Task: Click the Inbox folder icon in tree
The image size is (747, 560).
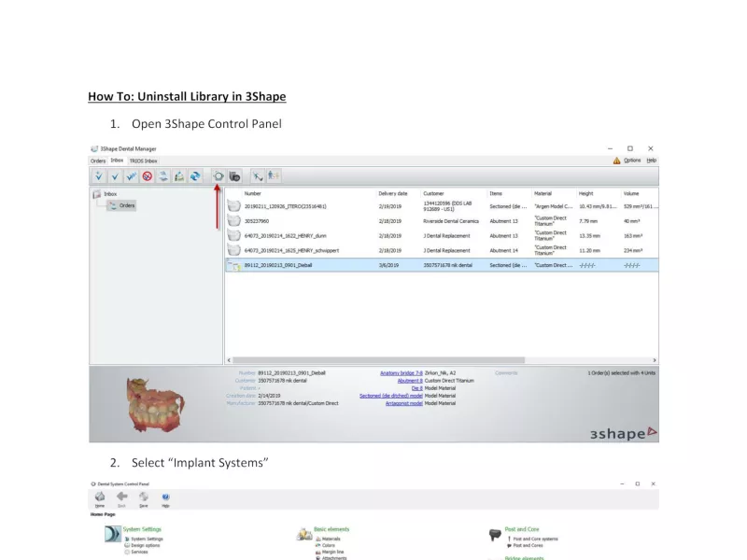Action: [97, 194]
